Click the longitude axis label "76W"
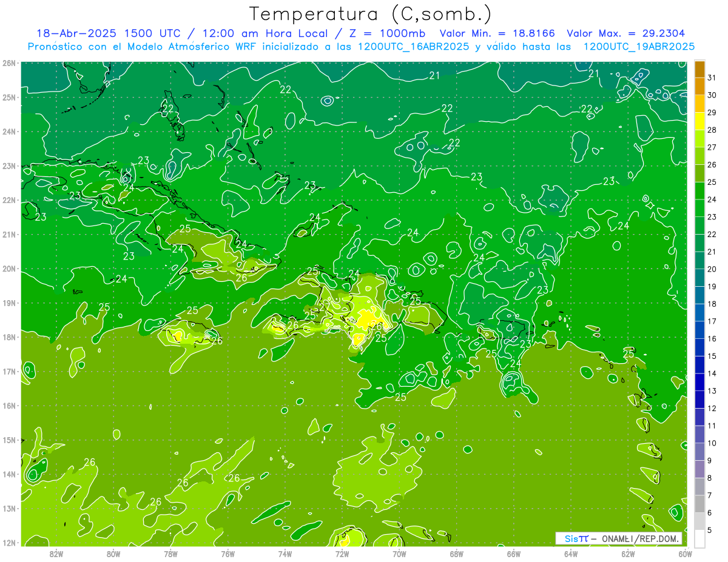The width and height of the screenshot is (728, 562). 228,554
